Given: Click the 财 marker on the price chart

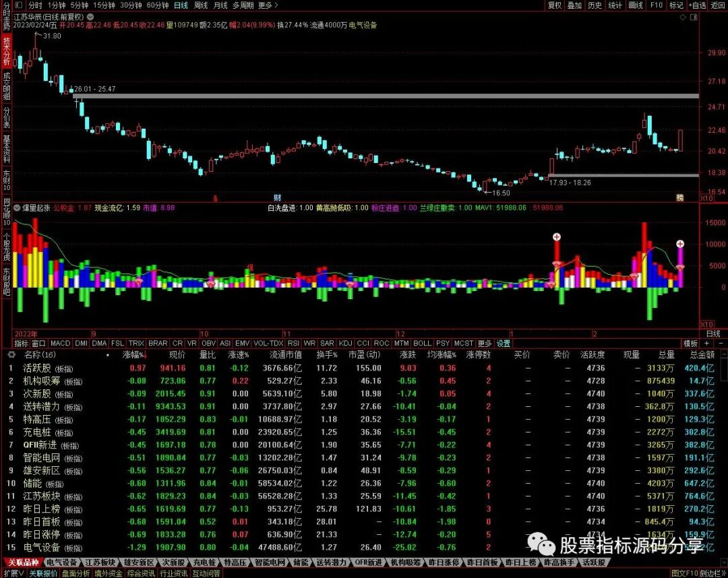Looking at the screenshot, I should 277,197.
